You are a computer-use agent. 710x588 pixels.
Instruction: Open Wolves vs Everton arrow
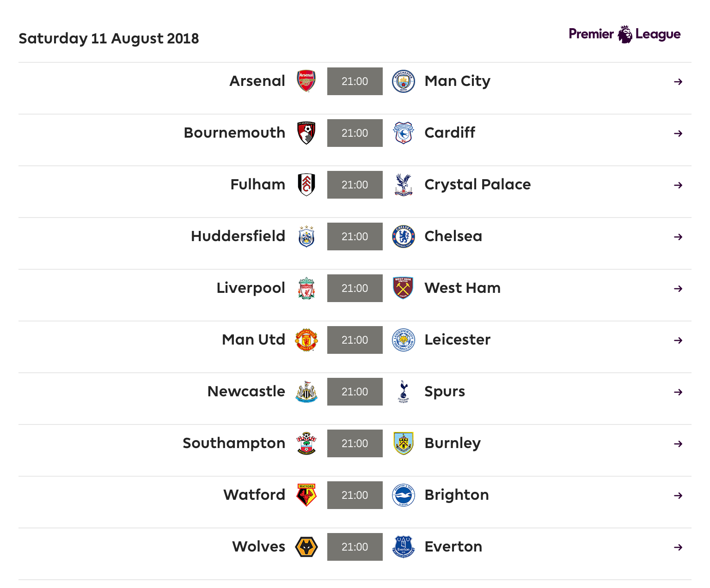point(678,547)
